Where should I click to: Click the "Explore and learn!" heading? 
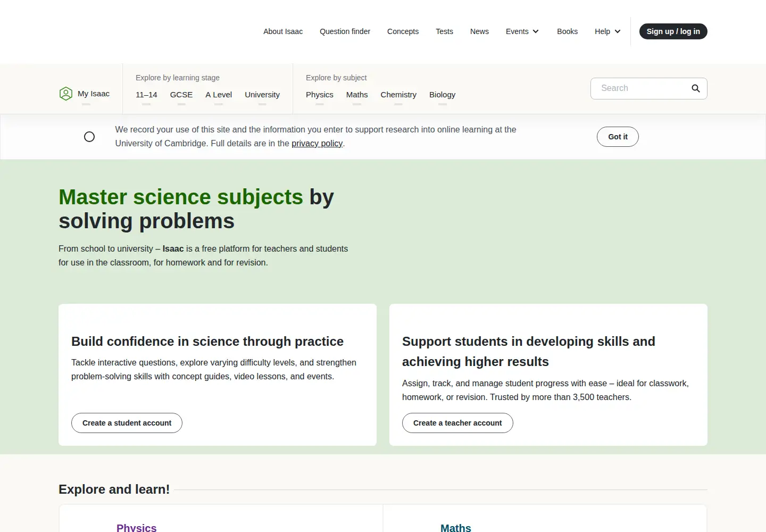[114, 489]
